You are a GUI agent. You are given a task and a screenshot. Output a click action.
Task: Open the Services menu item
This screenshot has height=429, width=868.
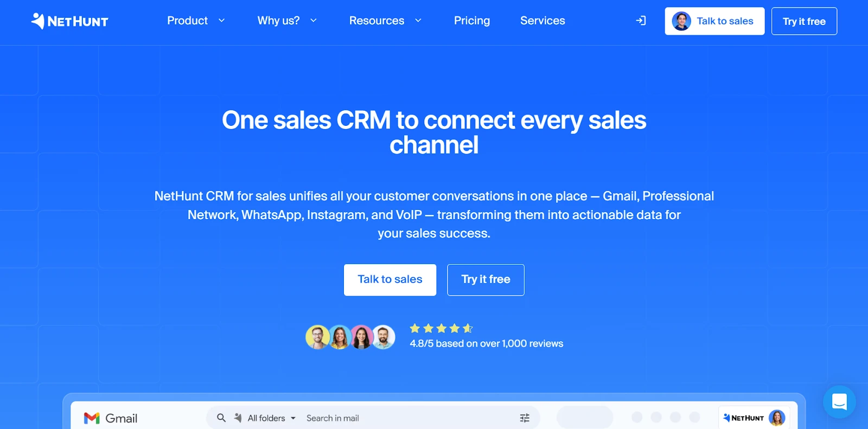click(542, 21)
